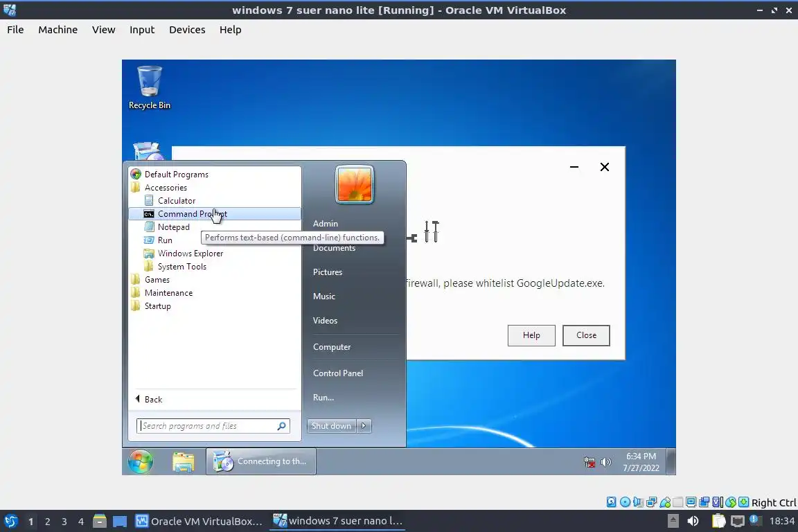
Task: Open Control Panel from Start menu
Action: pyautogui.click(x=338, y=373)
